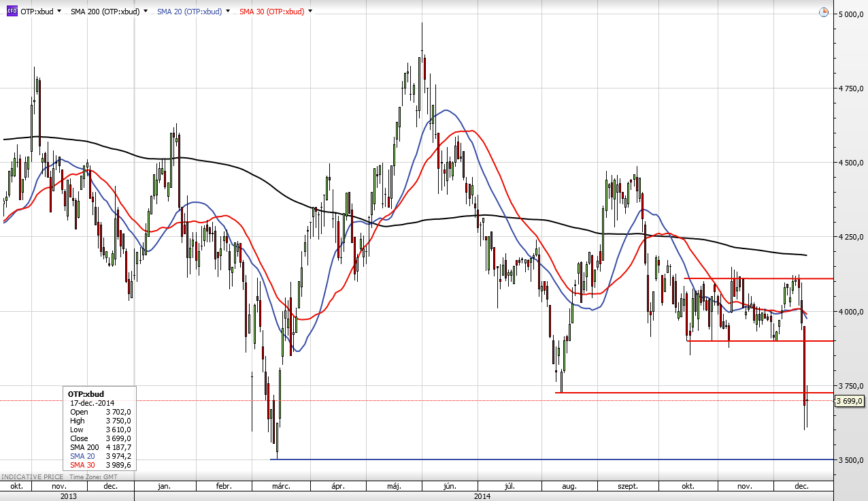The height and width of the screenshot is (501, 868).
Task: Click the black SMA 200 (OTP:xbud) legend label
Action: pos(105,12)
